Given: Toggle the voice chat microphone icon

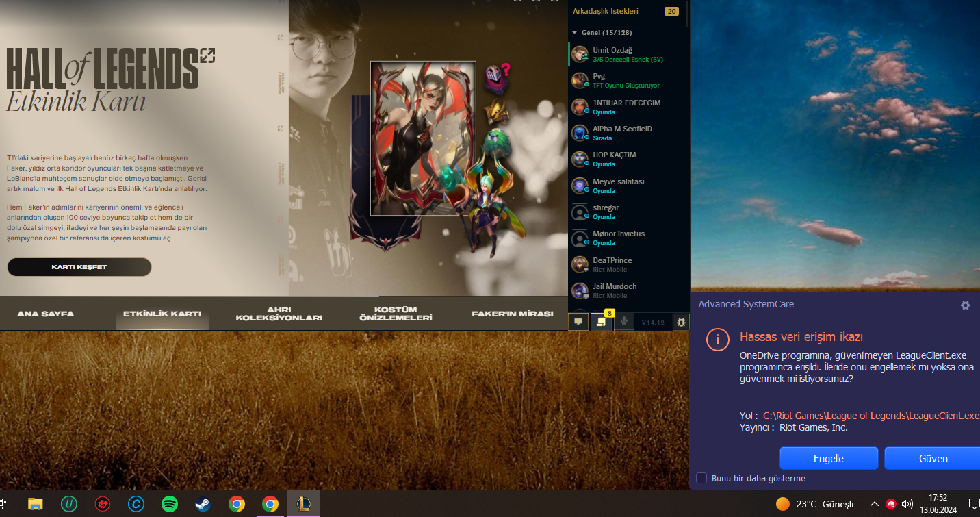Looking at the screenshot, I should [623, 321].
